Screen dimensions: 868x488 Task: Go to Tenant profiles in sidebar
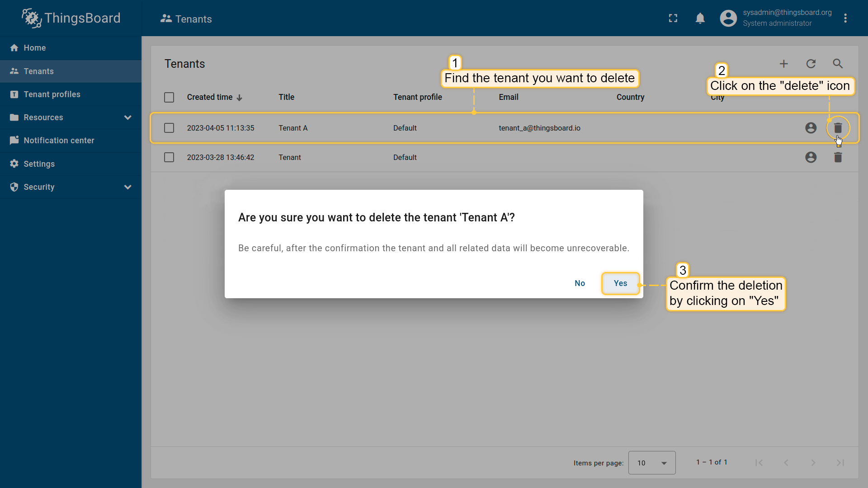coord(52,94)
